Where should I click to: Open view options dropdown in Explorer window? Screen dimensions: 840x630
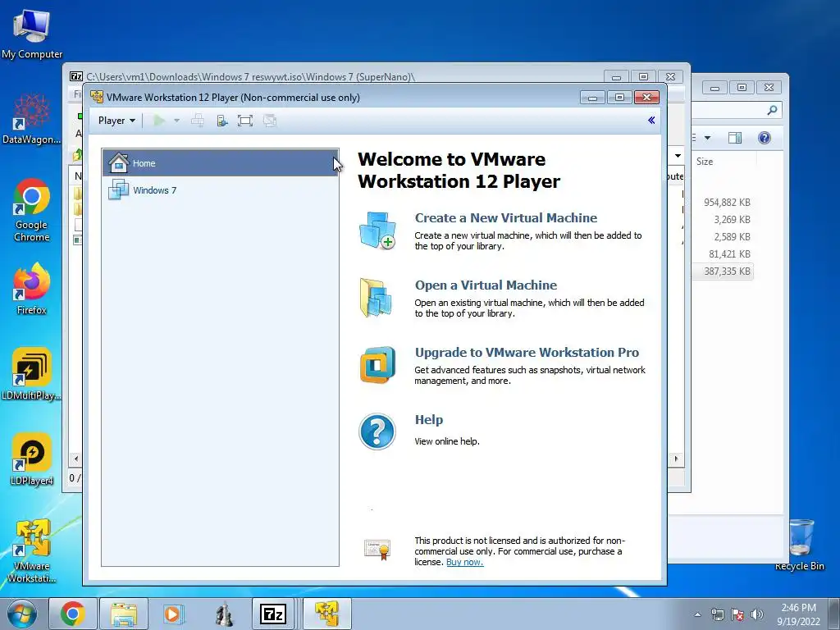click(x=707, y=138)
